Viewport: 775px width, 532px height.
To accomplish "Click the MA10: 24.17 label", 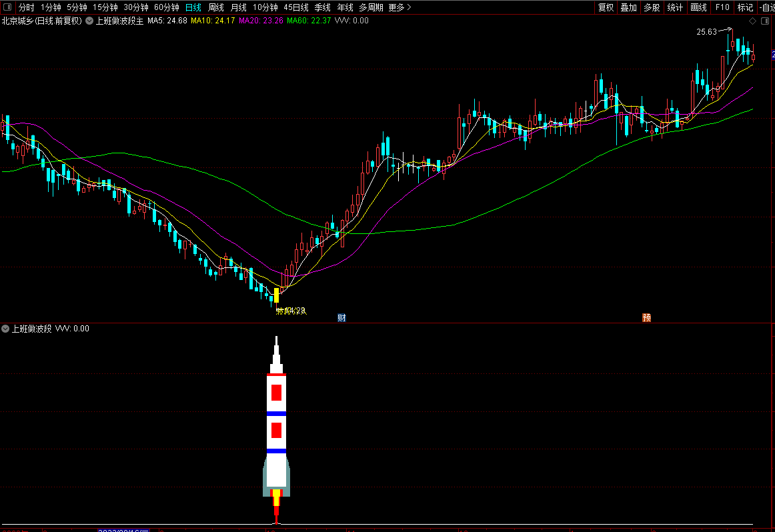I will 213,21.
